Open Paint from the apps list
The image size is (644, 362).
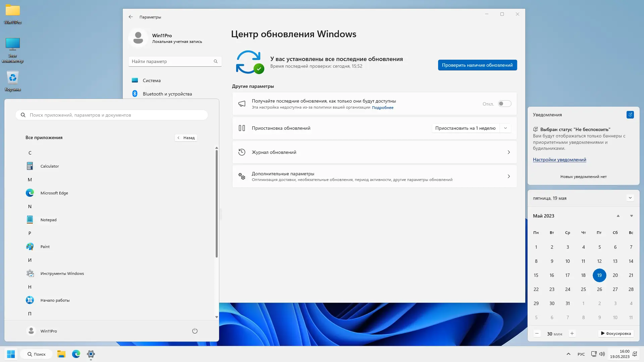pos(45,247)
